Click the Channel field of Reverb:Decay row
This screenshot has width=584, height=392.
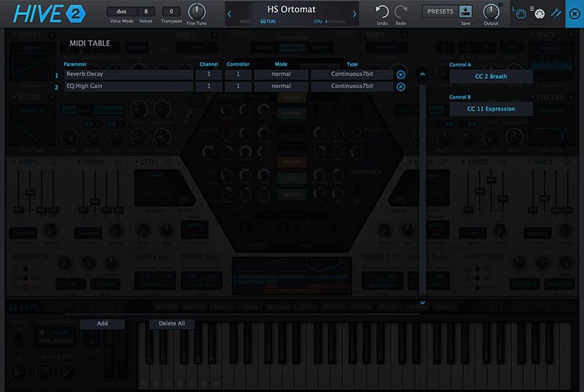tap(209, 74)
